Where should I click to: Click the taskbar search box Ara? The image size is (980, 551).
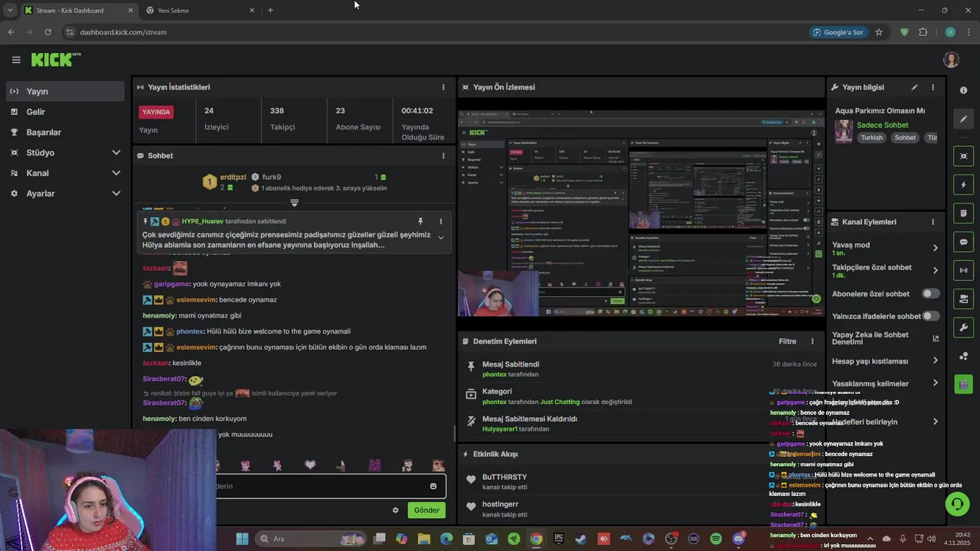tap(309, 539)
